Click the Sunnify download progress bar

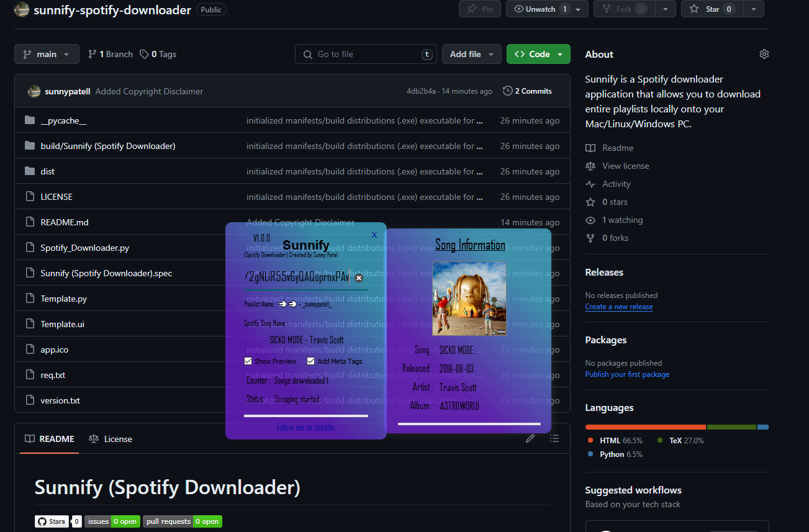click(306, 416)
